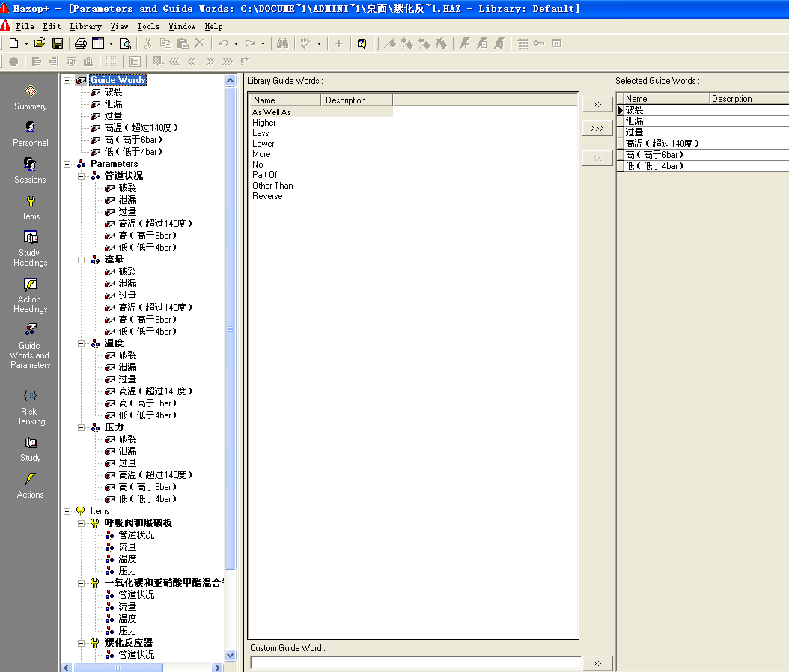Open the Help menu

(213, 27)
